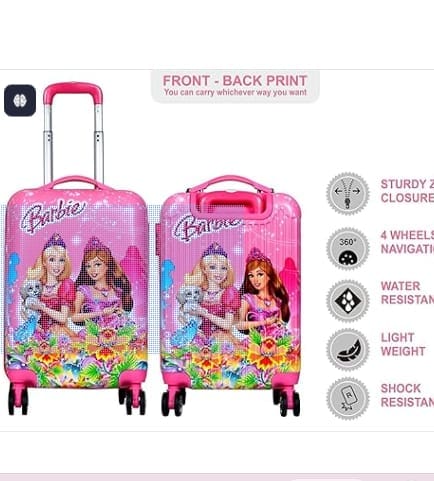Click 'You can carry whichever way you want' text
This screenshot has height=481, width=434.
[x=235, y=92]
